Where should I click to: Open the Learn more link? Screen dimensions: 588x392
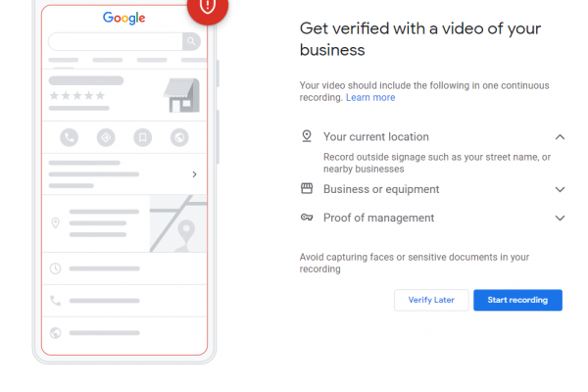click(x=370, y=98)
